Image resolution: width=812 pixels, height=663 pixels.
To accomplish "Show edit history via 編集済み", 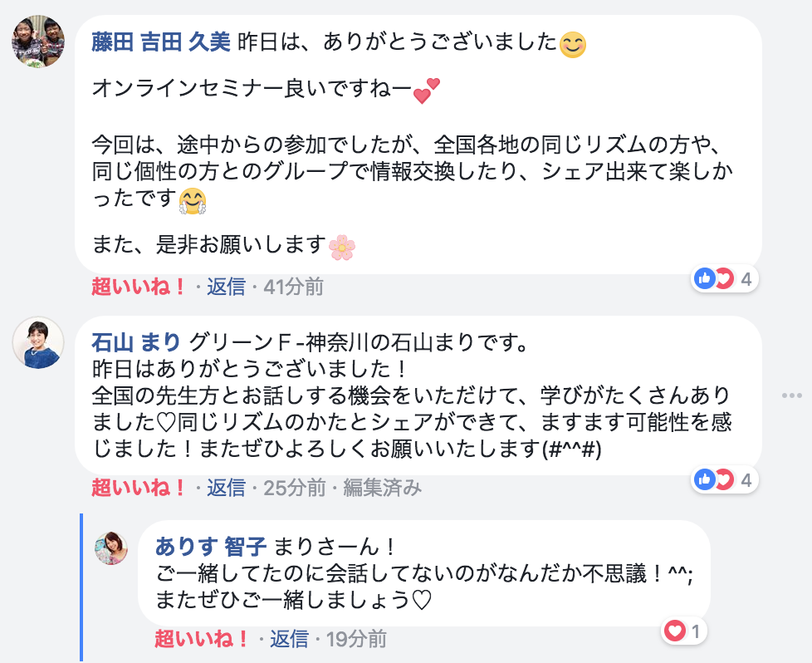I will 382,488.
